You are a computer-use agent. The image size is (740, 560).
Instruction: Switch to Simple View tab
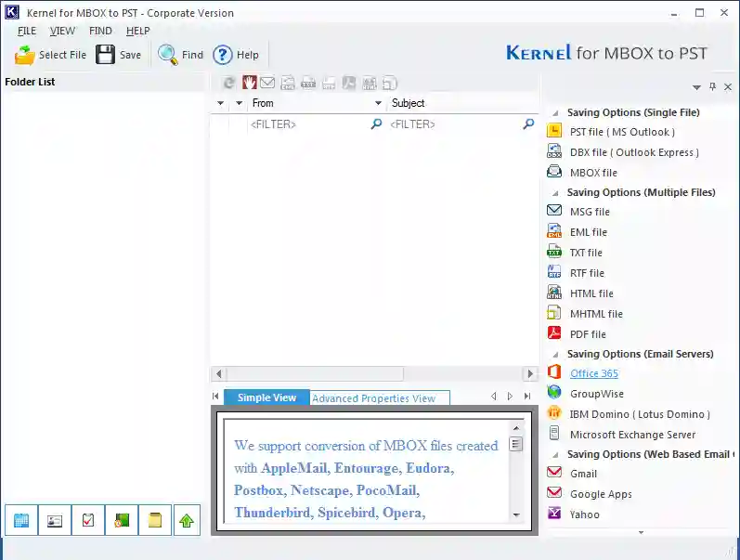click(x=266, y=397)
